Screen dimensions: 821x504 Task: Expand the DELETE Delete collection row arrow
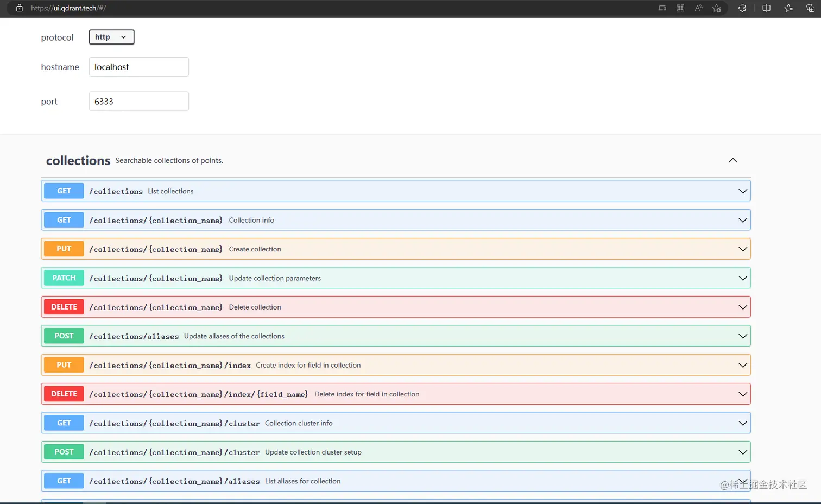[743, 307]
